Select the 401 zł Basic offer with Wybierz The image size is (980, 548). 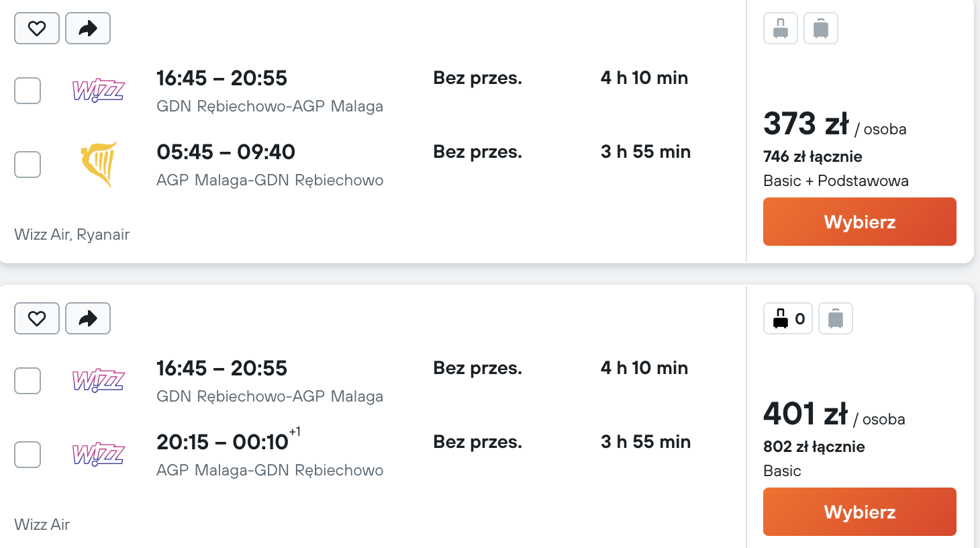coord(860,512)
